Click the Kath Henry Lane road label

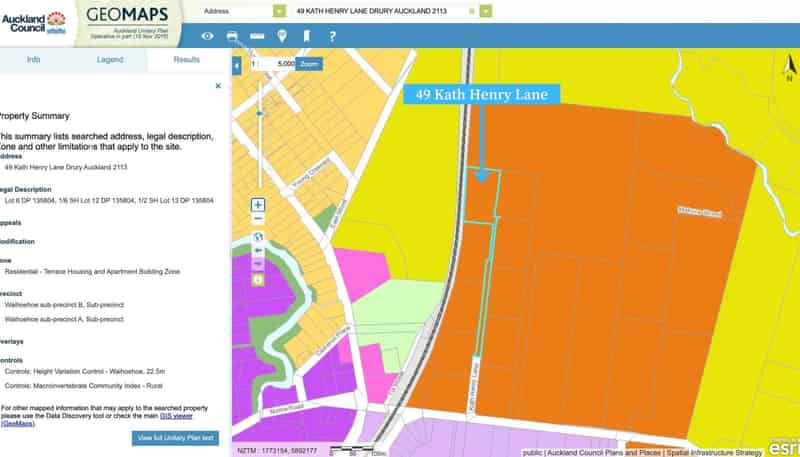coord(473,389)
